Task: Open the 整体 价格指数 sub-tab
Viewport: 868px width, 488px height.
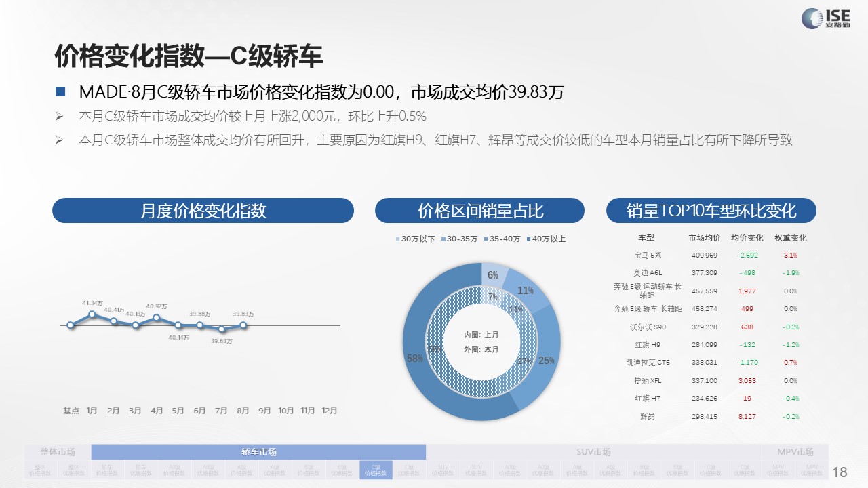Action: 41,470
